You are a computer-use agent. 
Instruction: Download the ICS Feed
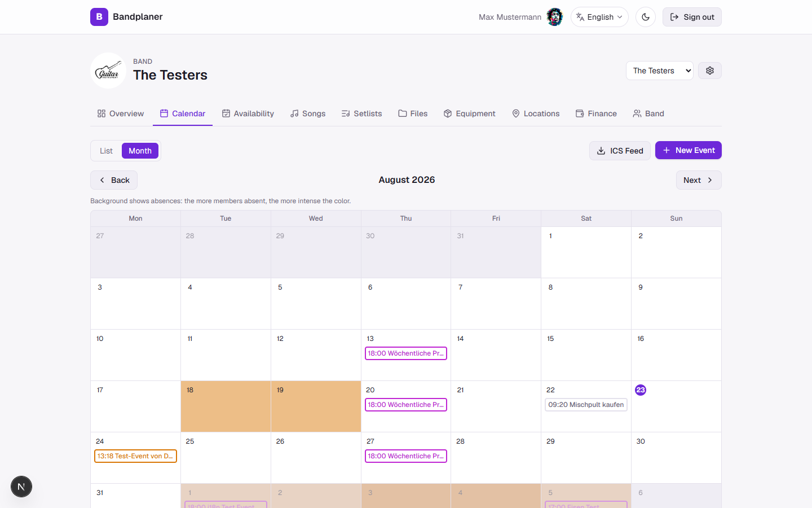tap(620, 151)
